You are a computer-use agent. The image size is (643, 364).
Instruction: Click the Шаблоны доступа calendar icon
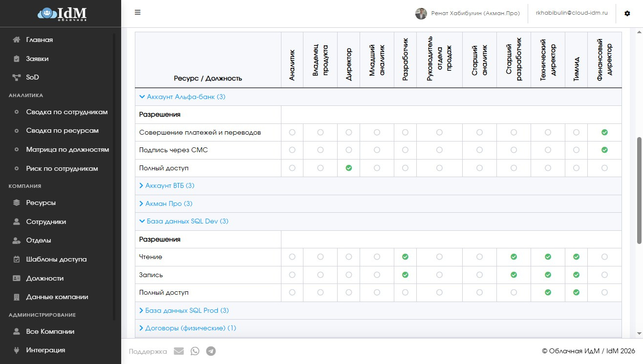point(17,260)
